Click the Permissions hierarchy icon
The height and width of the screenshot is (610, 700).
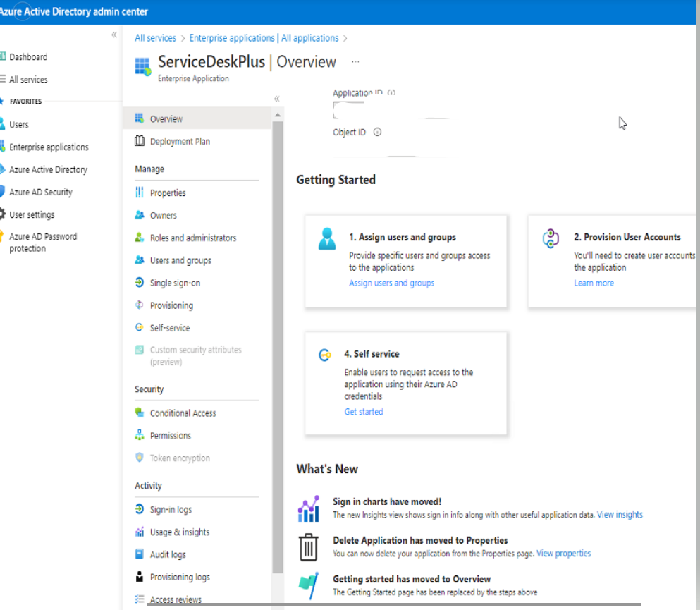click(140, 435)
